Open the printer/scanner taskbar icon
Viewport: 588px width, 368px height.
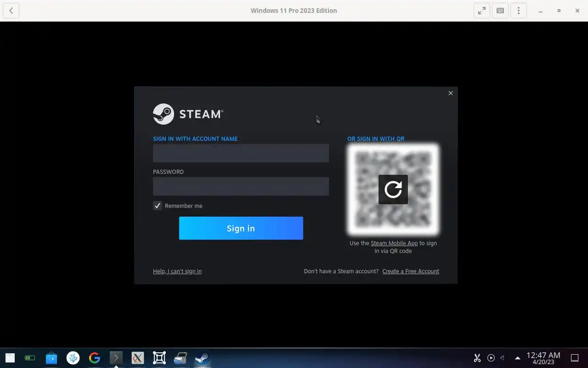181,358
